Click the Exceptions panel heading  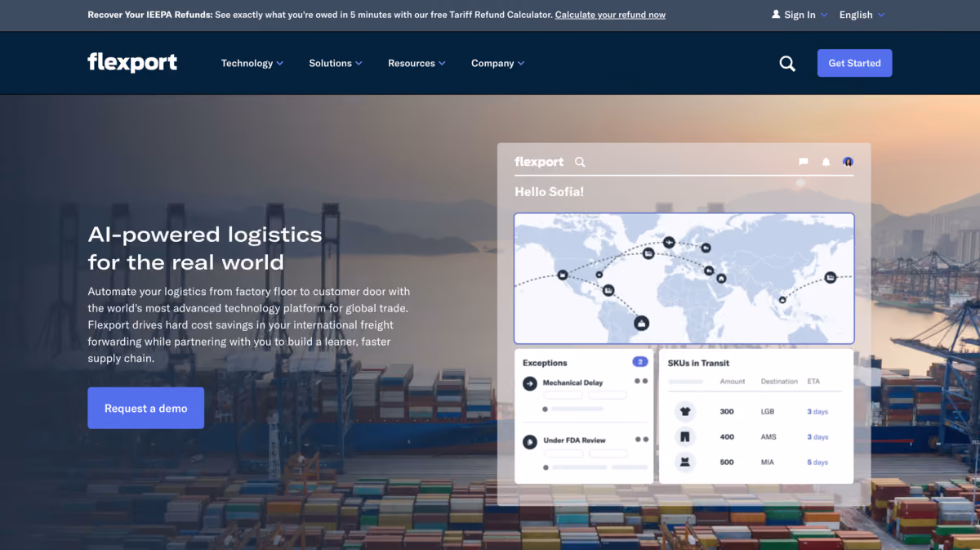pos(545,363)
